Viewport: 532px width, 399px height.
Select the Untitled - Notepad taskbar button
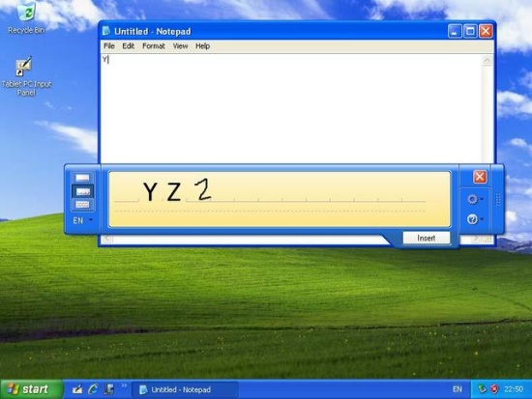coord(185,389)
